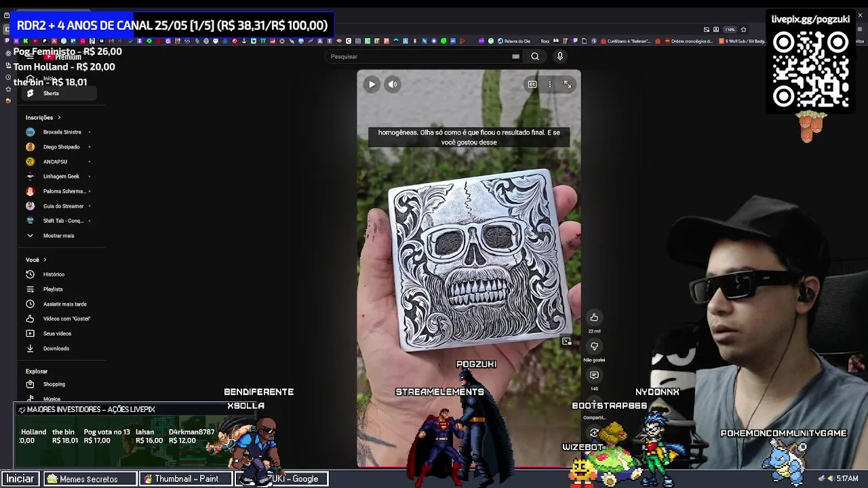The width and height of the screenshot is (868, 488).
Task: Open Paloma Soherma channel
Action: [58, 191]
